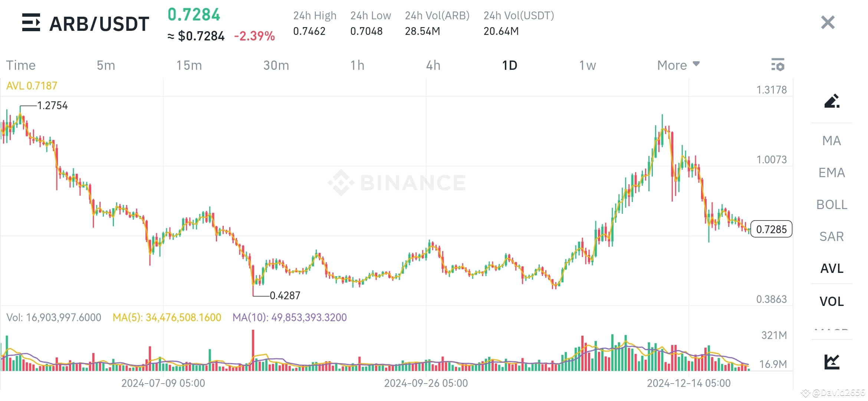Click the chart settings icon near timeframes
Screen dimensions: 868x401
(779, 65)
